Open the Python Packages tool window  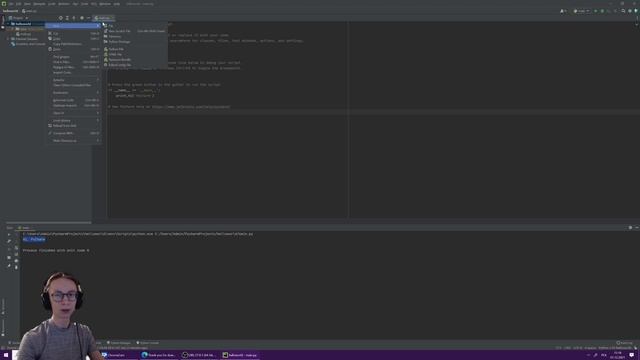[119, 343]
